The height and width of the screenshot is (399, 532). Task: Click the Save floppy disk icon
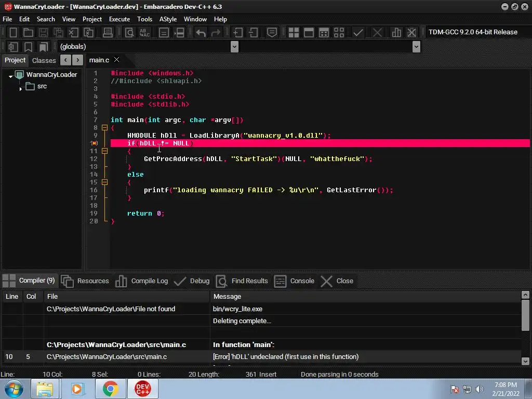(43, 33)
